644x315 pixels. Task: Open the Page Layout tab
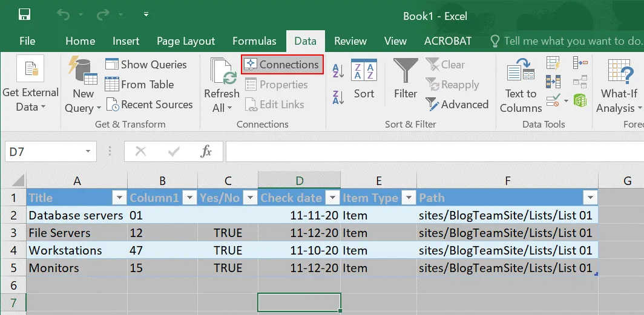coord(186,41)
